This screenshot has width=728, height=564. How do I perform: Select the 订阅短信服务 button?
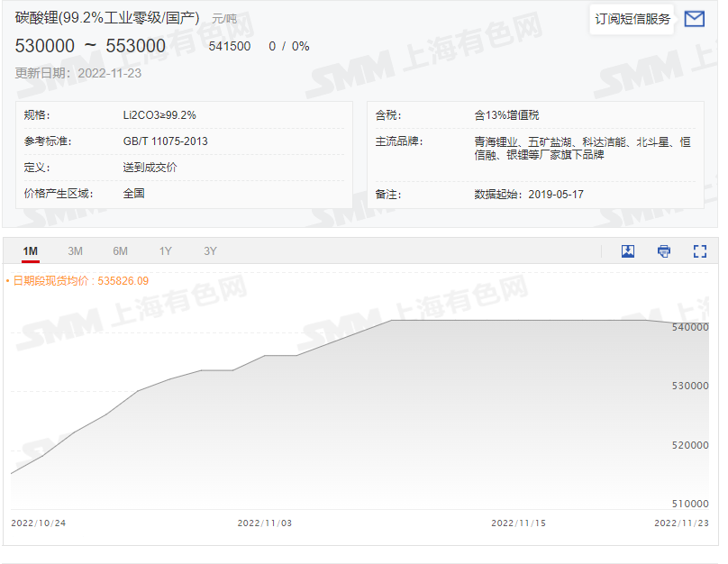[x=631, y=18]
